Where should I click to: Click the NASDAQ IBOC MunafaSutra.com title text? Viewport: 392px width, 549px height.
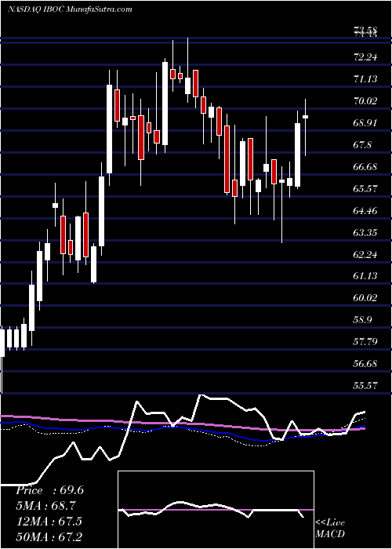(70, 9)
